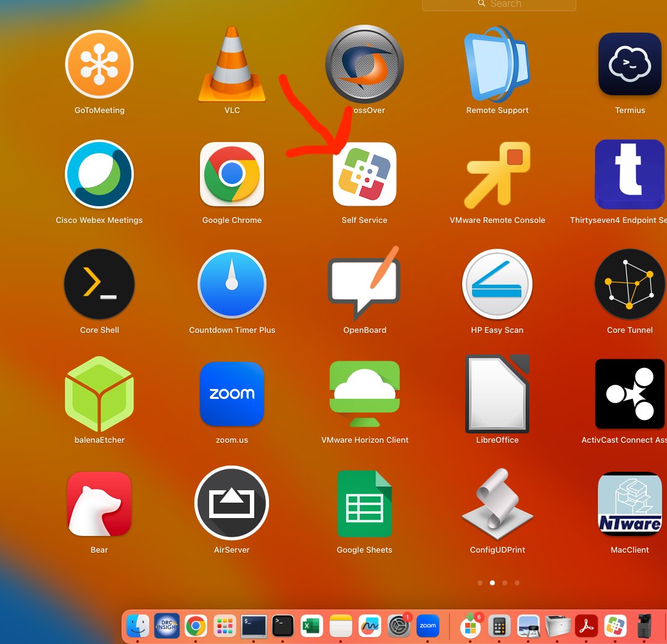The image size is (667, 644).
Task: Launch Google Chrome from Launchpad grid
Action: click(x=232, y=174)
